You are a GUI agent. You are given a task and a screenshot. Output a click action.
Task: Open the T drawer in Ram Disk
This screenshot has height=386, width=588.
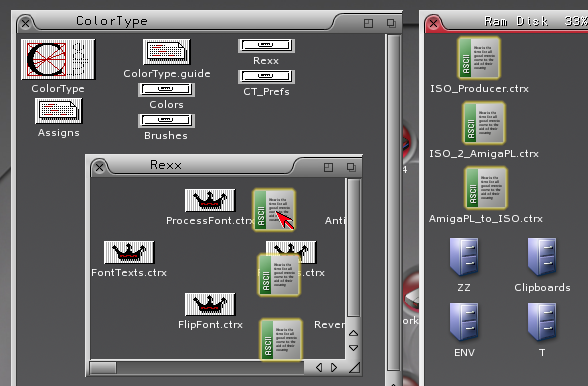pos(542,322)
